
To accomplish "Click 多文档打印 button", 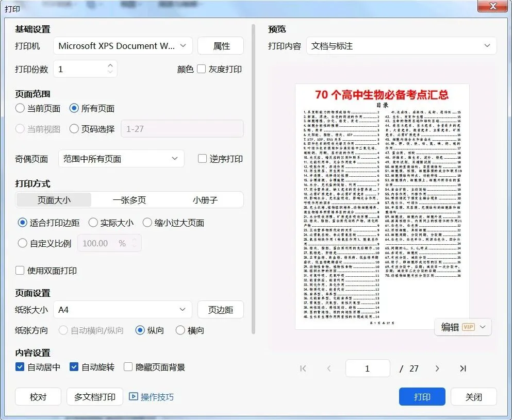I will point(95,396).
